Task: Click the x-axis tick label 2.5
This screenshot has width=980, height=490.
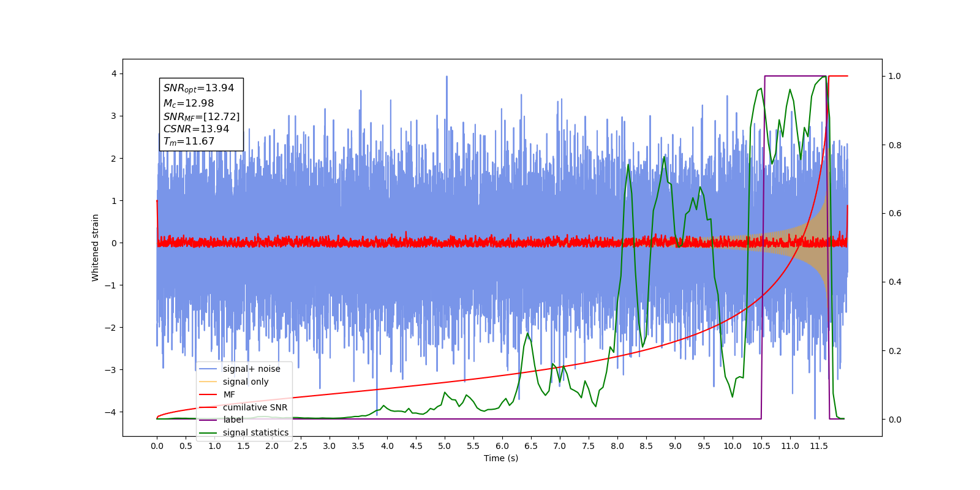Action: point(301,446)
